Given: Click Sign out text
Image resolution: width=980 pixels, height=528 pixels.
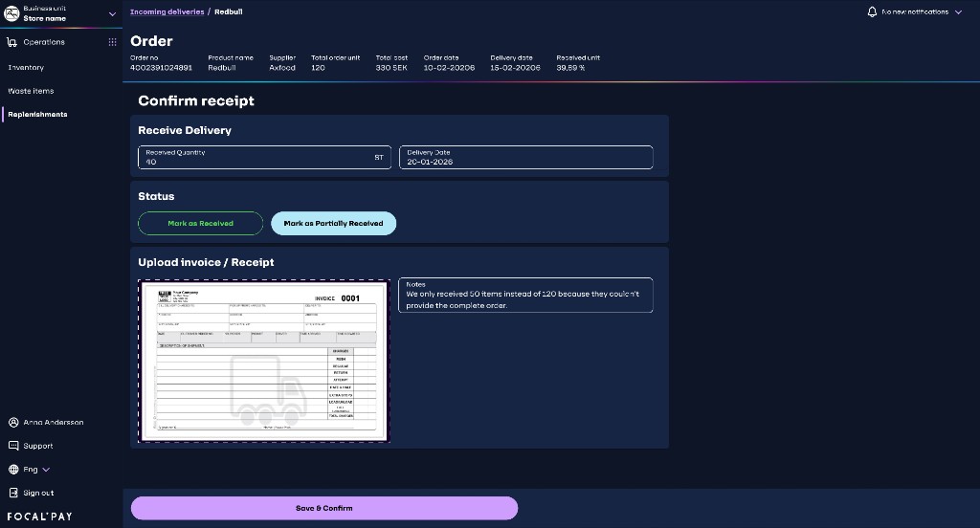Looking at the screenshot, I should pyautogui.click(x=38, y=493).
